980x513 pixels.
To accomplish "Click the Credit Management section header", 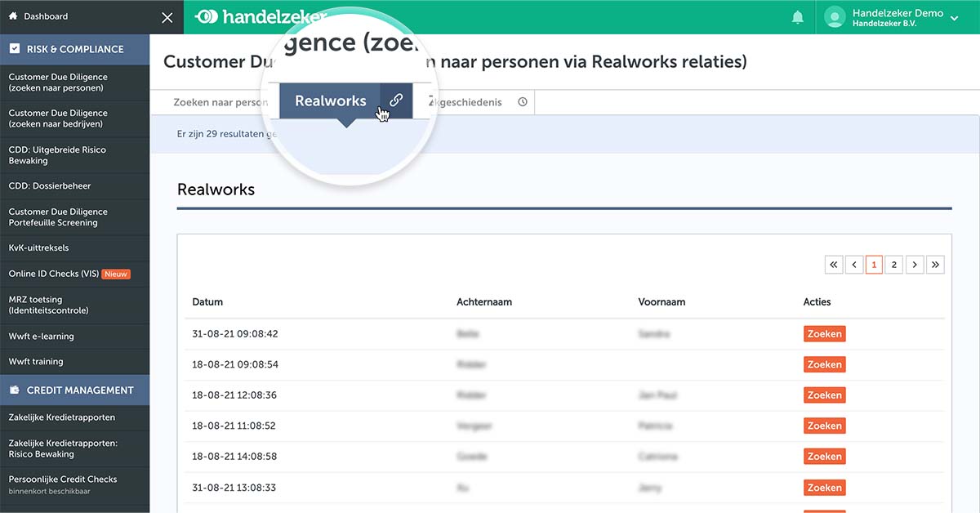I will (x=75, y=390).
